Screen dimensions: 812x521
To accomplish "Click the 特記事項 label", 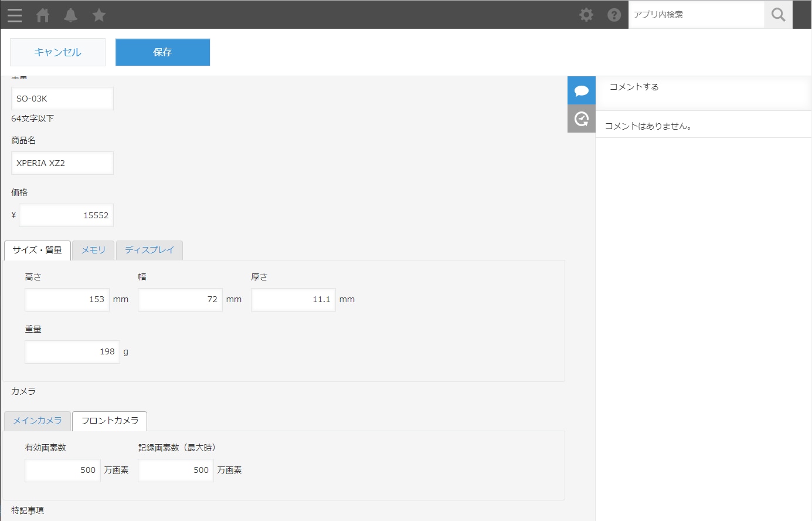I will pyautogui.click(x=28, y=510).
